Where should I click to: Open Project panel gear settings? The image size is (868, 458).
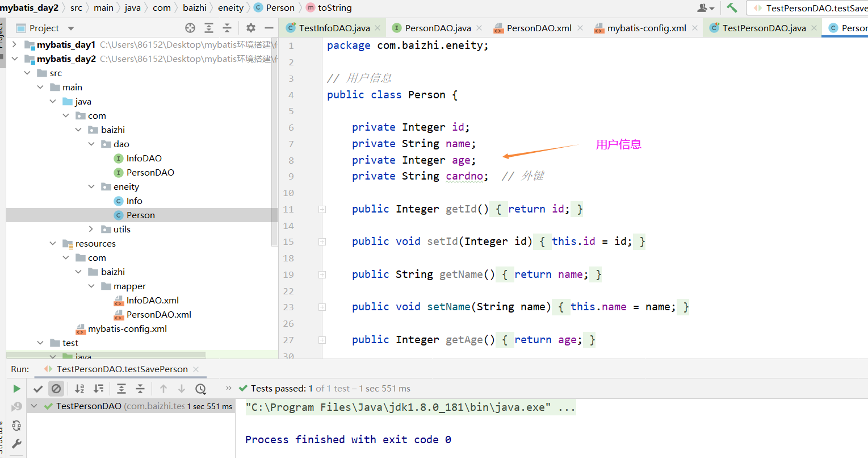[251, 28]
